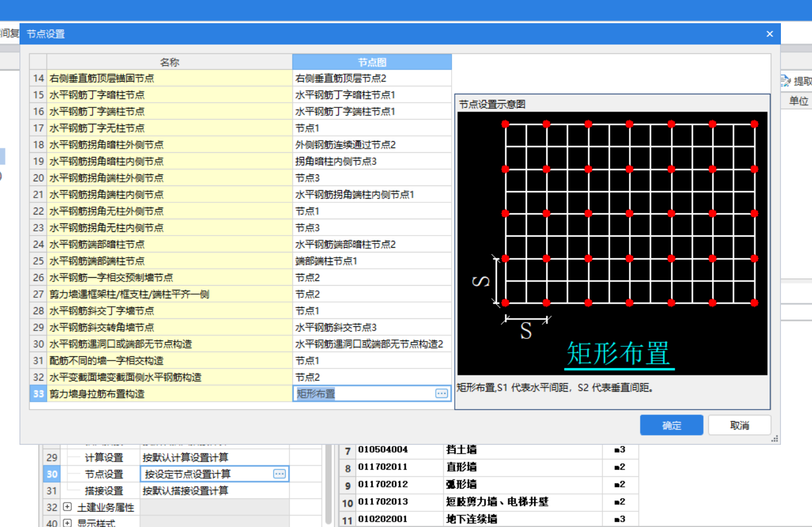This screenshot has width=812, height=527.
Task: Click value 按默认搭接设置计算
Action: click(x=185, y=491)
